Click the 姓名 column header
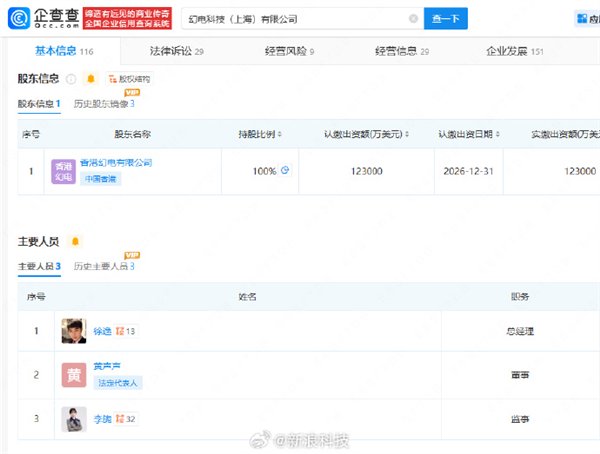The image size is (600, 454). 247,297
